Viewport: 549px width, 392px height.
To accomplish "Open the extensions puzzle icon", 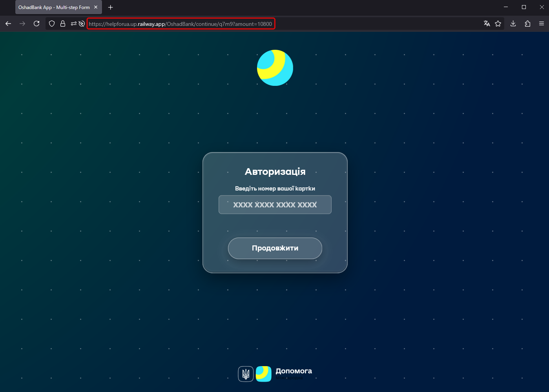I will coord(527,24).
